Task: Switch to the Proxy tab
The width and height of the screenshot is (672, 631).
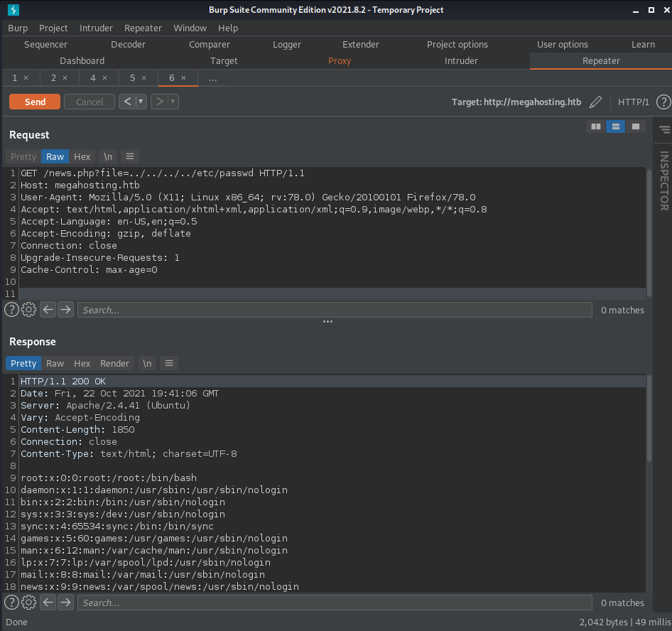Action: tap(340, 61)
